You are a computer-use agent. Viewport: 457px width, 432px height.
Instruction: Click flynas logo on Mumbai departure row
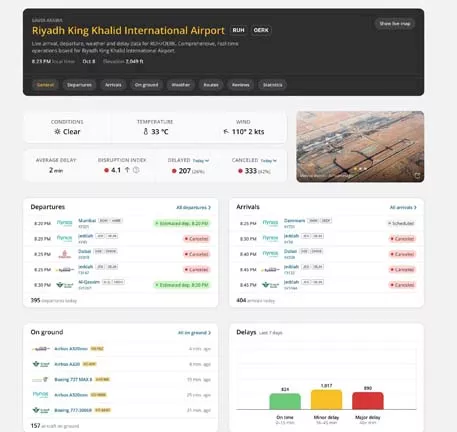point(64,223)
